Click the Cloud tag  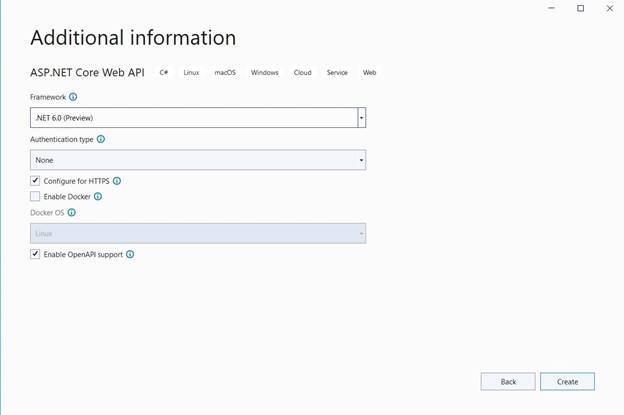pos(302,72)
